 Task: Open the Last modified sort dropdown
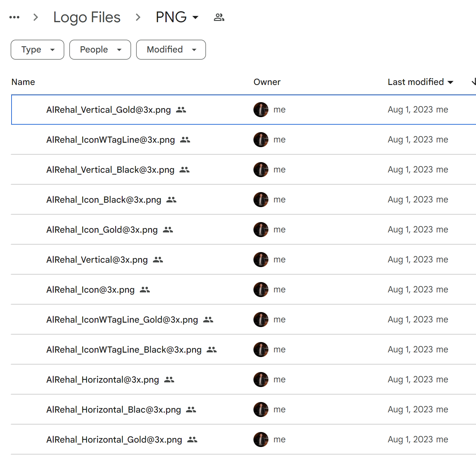pyautogui.click(x=420, y=82)
